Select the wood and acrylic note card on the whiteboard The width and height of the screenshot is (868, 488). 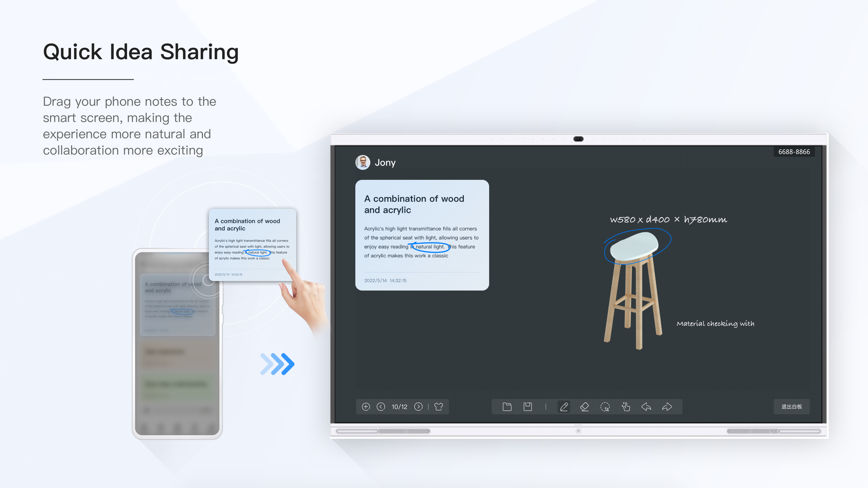pos(422,235)
